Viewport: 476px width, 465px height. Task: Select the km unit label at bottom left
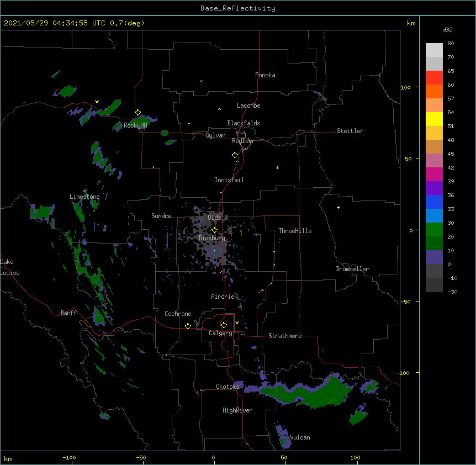(x=8, y=458)
